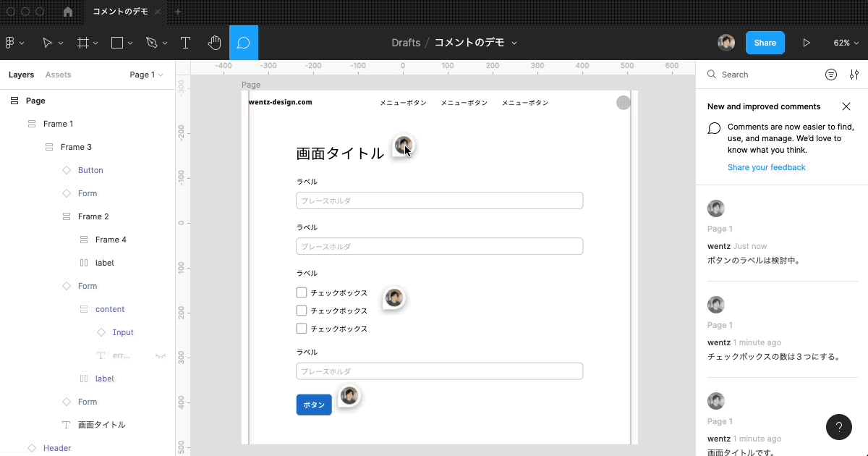Open the help question mark button
This screenshot has width=868, height=456.
coord(838,427)
